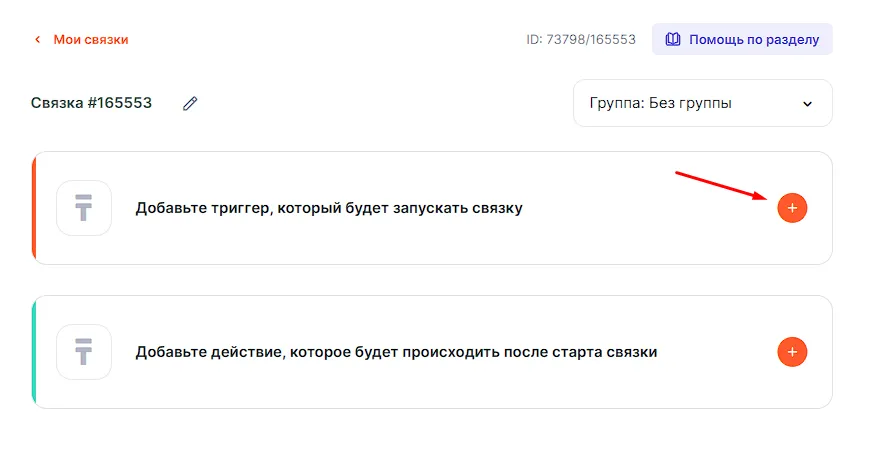Image resolution: width=881 pixels, height=467 pixels.
Task: Click the pencil icon to rename Связка #165553
Action: coord(190,103)
